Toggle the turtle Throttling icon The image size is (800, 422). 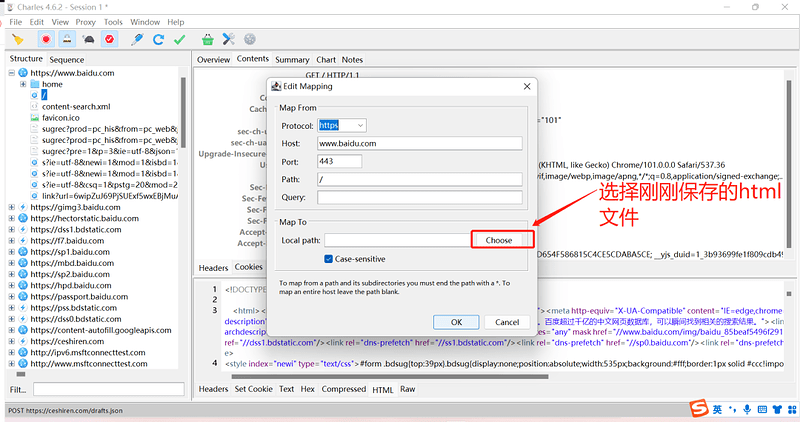(88, 39)
